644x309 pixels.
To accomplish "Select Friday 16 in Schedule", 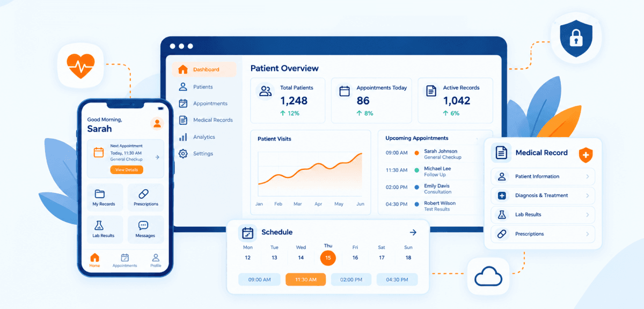I will click(x=355, y=253).
